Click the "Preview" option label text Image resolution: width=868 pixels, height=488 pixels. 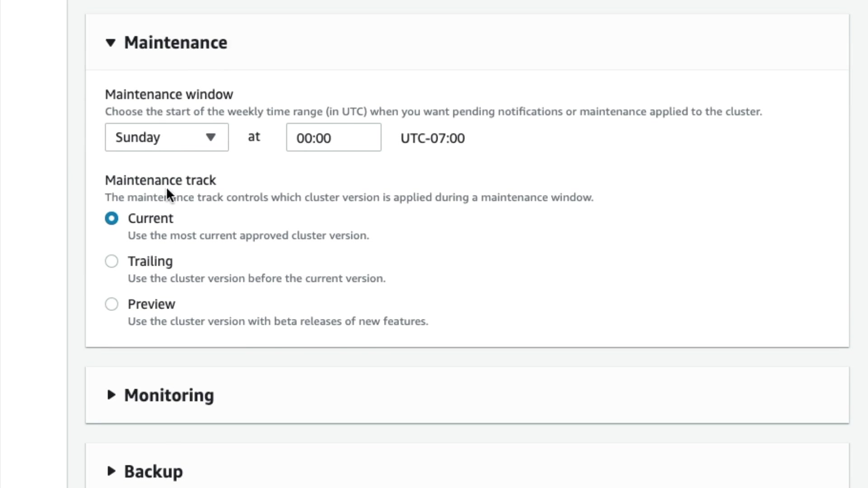(x=151, y=304)
